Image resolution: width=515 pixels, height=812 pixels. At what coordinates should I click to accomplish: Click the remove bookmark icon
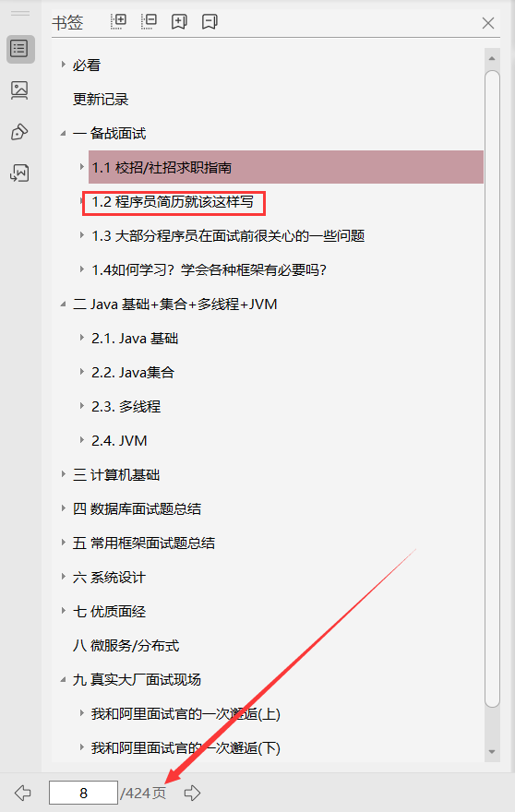pyautogui.click(x=210, y=22)
